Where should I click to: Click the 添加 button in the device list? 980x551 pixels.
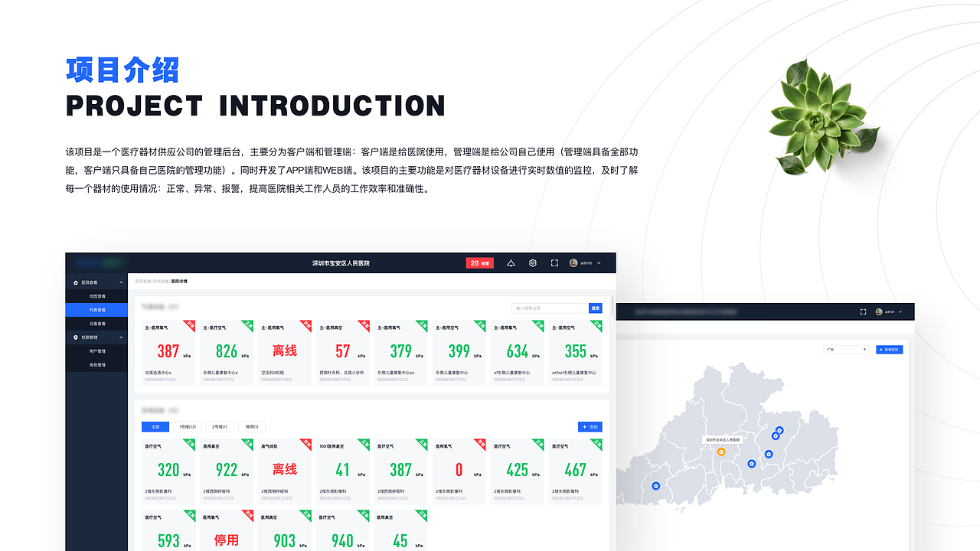pos(590,427)
